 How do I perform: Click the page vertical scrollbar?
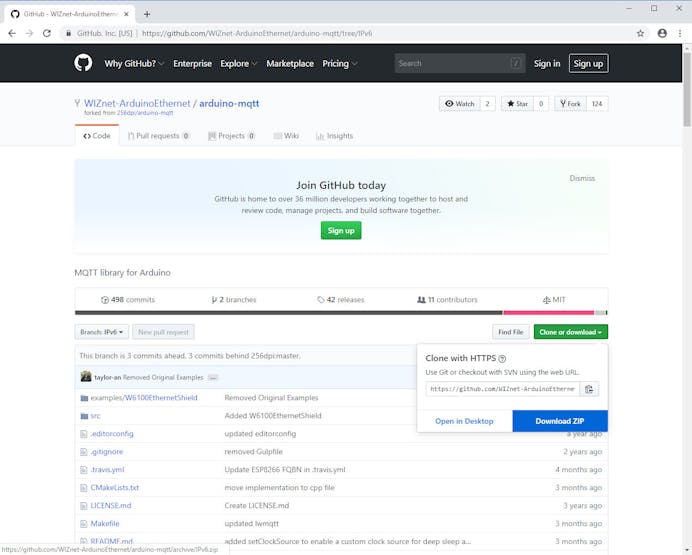687,90
